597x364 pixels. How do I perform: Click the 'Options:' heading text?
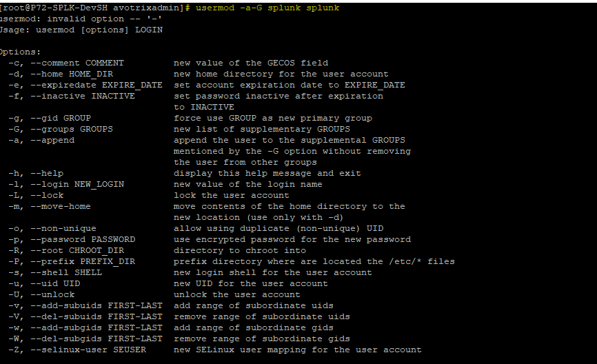(x=20, y=52)
